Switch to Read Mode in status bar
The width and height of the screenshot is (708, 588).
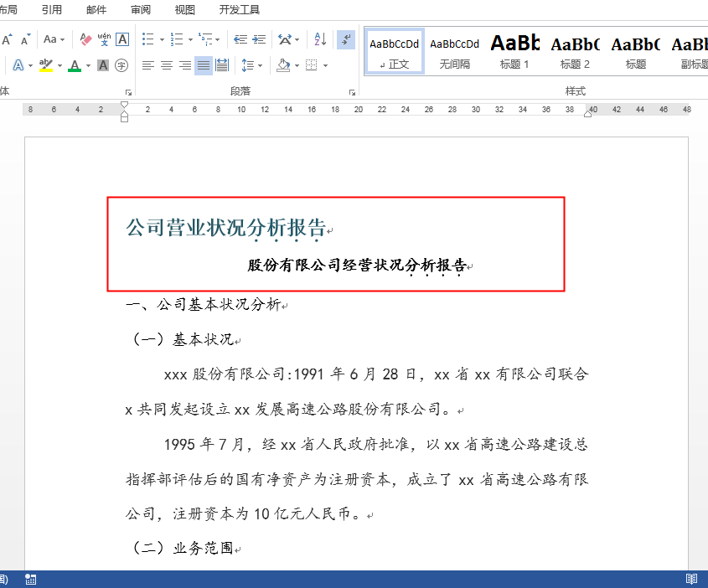coord(691,579)
